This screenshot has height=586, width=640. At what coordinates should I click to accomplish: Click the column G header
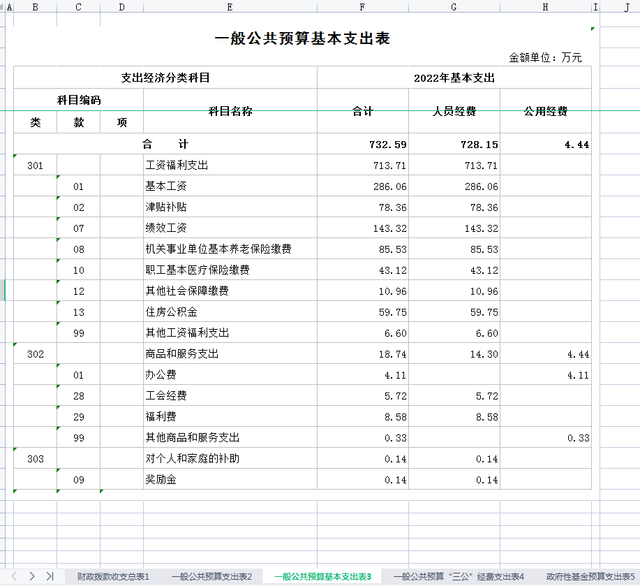[455, 7]
